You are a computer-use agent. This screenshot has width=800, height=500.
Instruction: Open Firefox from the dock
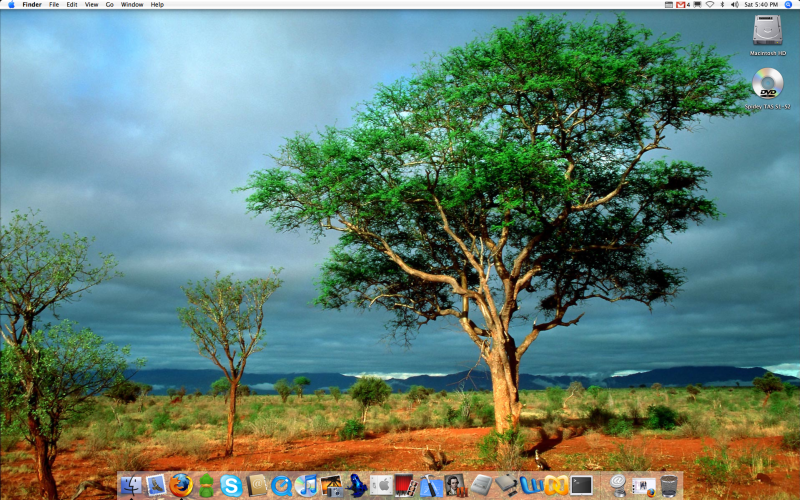(181, 485)
